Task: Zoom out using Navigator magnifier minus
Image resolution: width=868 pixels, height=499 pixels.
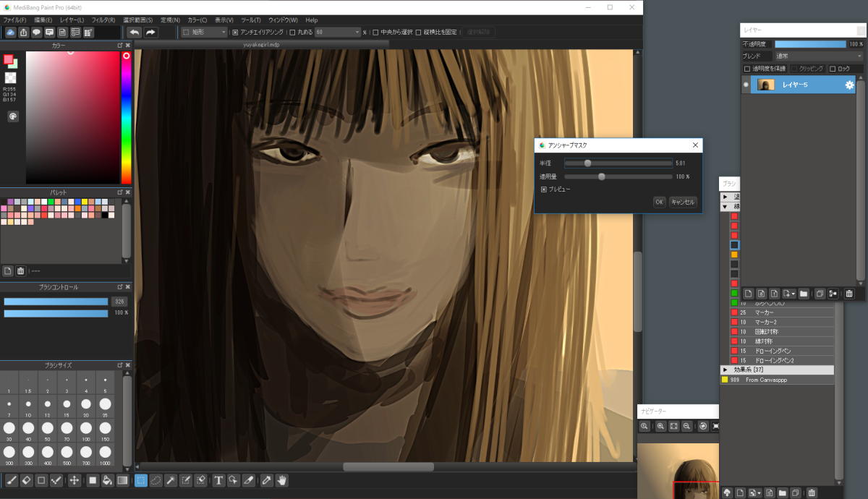Action: tap(686, 427)
